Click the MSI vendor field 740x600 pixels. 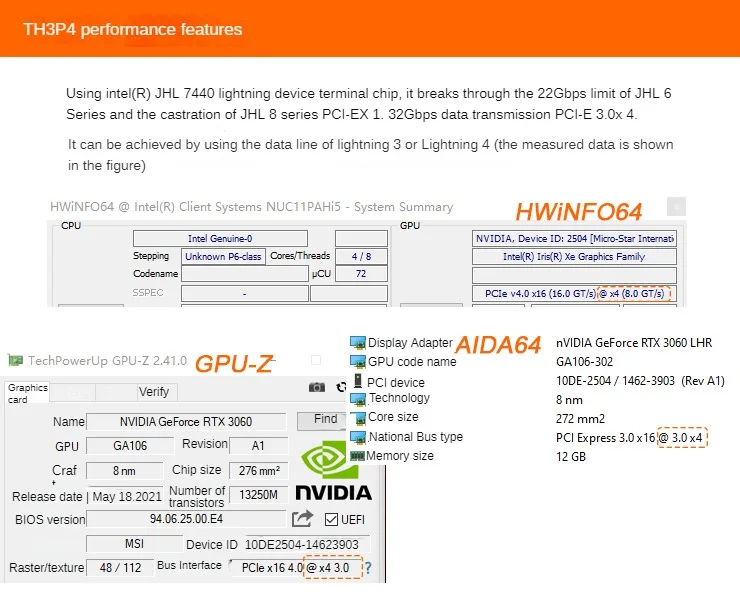(135, 544)
